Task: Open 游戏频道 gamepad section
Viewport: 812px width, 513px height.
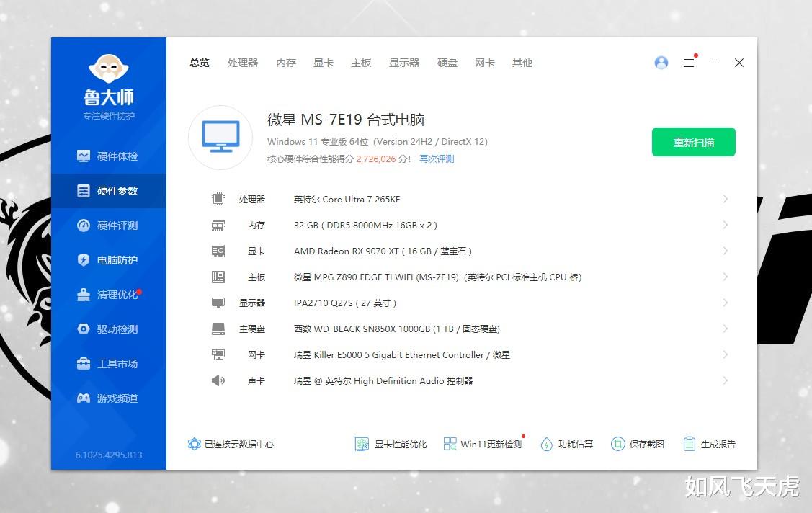Action: pos(108,398)
